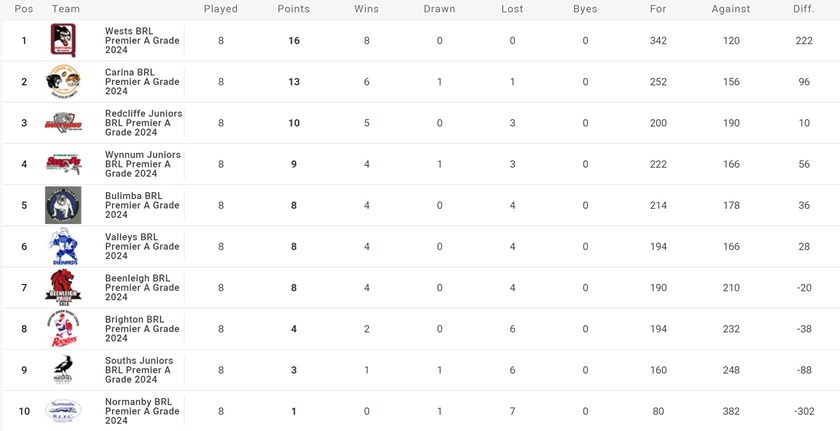Click the Bulimba bulldog logo
The image size is (840, 431).
click(x=63, y=205)
